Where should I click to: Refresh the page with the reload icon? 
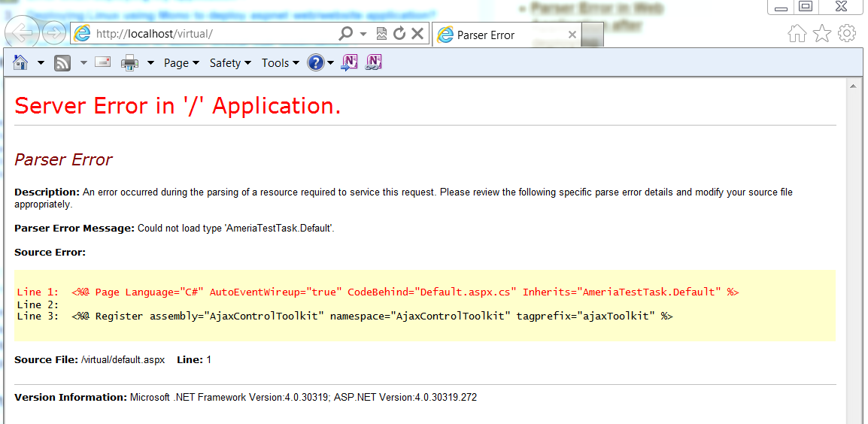399,34
